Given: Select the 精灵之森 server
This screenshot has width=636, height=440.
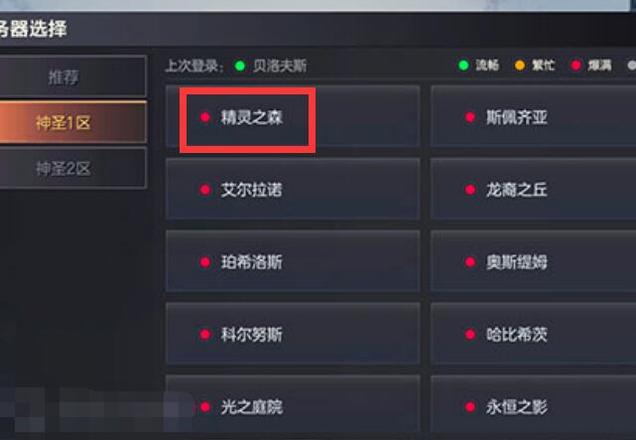Looking at the screenshot, I should (x=292, y=116).
